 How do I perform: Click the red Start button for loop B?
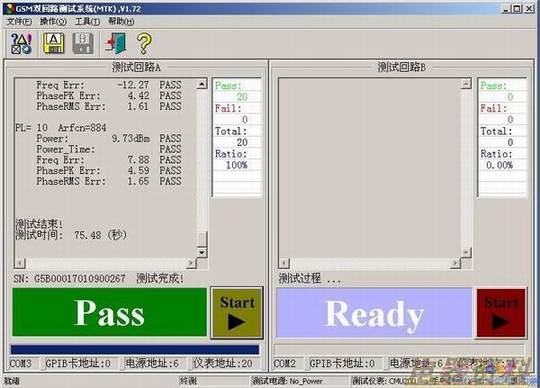pos(501,313)
